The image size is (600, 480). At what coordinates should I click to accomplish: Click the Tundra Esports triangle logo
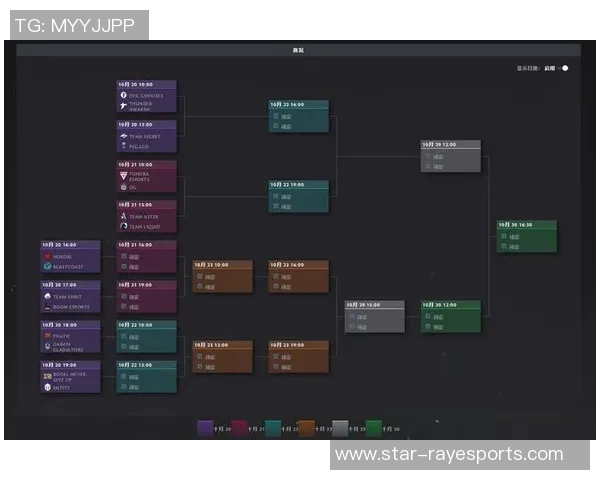pos(124,176)
